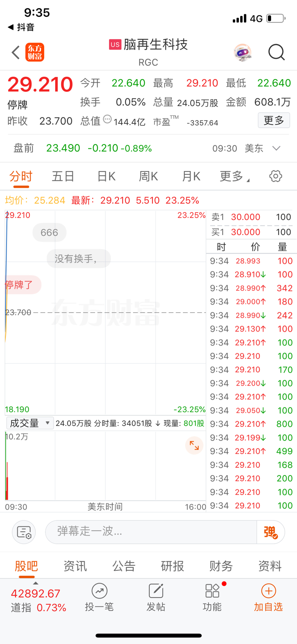
Task: Switch to the 月K tab
Action: (x=191, y=177)
